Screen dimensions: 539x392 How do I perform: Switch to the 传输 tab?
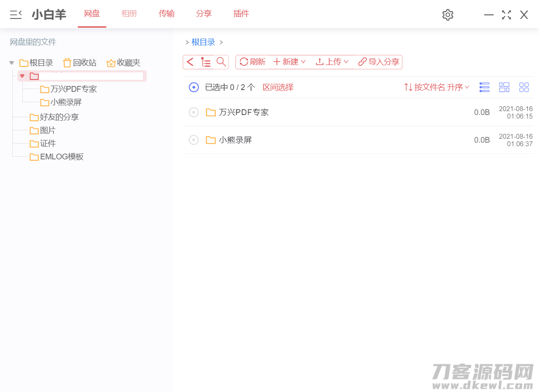(166, 14)
